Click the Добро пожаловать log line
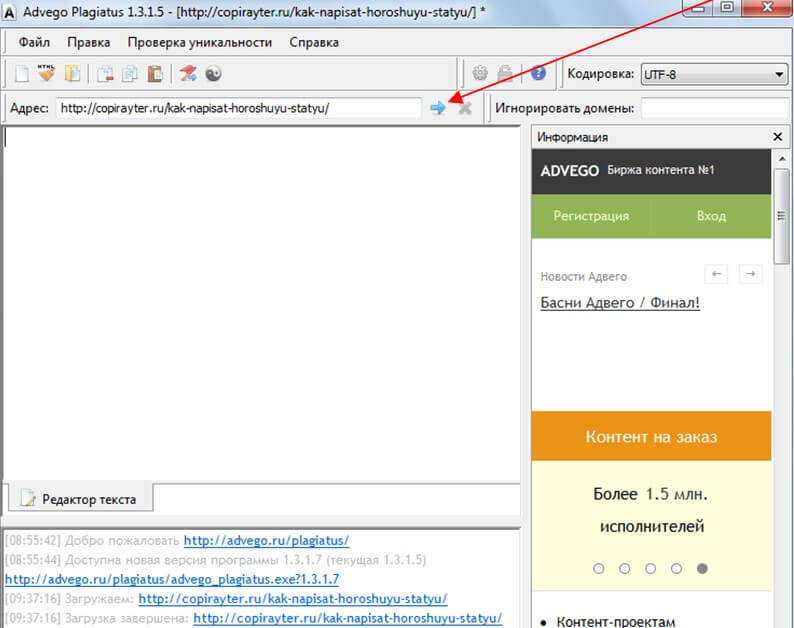The height and width of the screenshot is (628, 794). (92, 540)
